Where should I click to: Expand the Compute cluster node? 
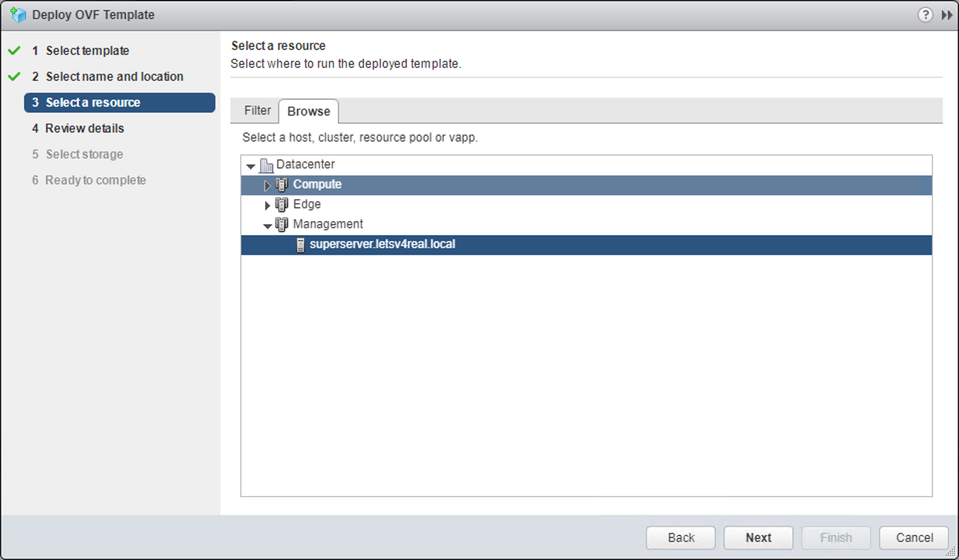click(267, 185)
